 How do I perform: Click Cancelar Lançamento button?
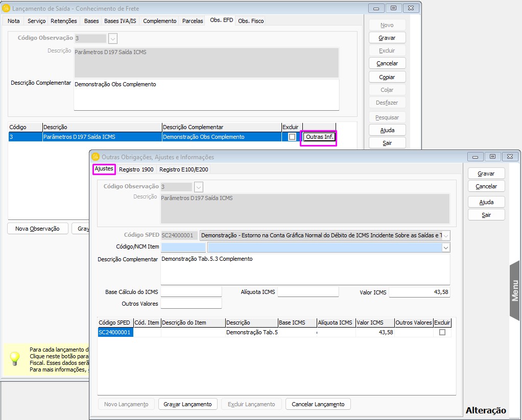click(318, 404)
